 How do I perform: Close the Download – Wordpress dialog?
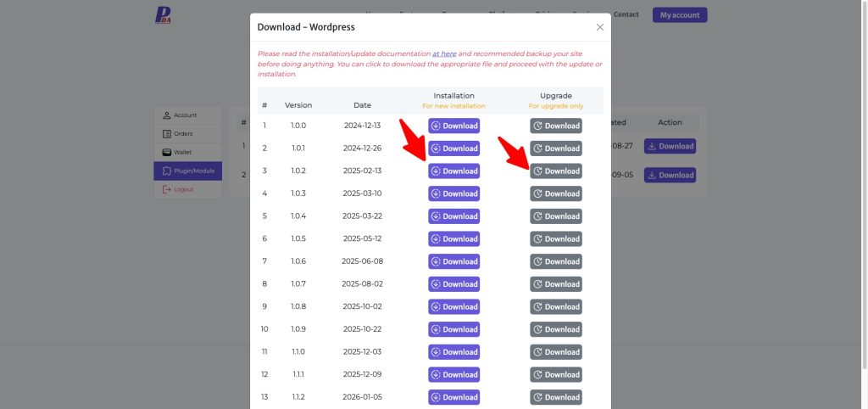tap(600, 27)
